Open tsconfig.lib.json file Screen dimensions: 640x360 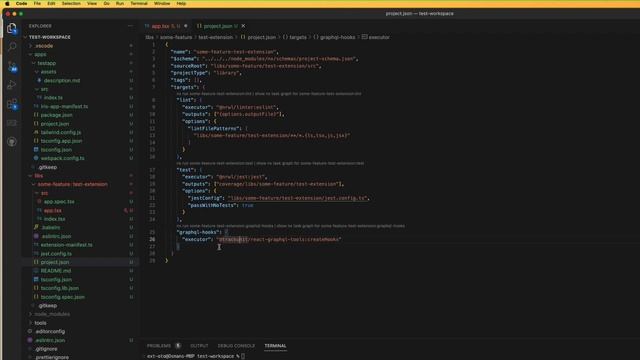60,288
